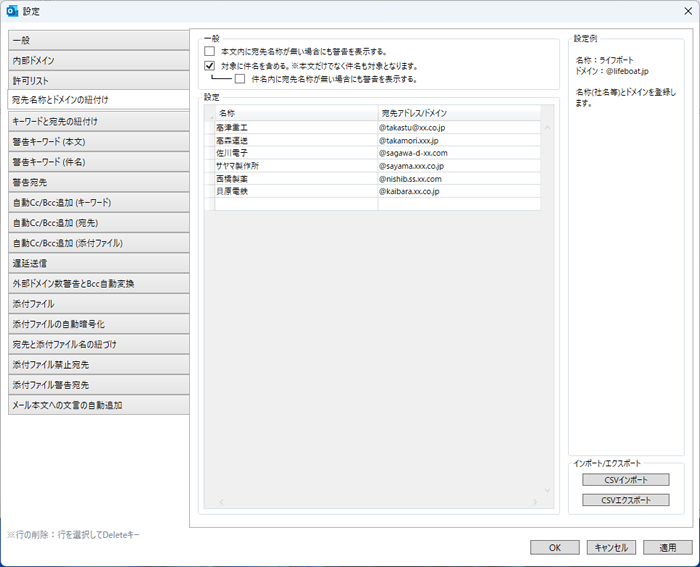Go to 添付ファイル tab
The height and width of the screenshot is (567, 700).
pyautogui.click(x=99, y=304)
